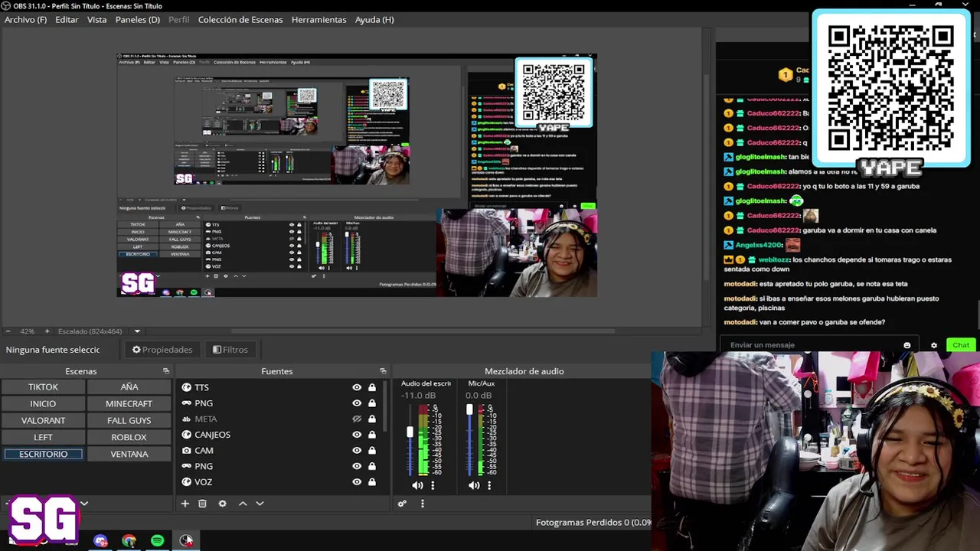Open the Colección de Escenas menu
The image size is (980, 551).
(x=240, y=19)
